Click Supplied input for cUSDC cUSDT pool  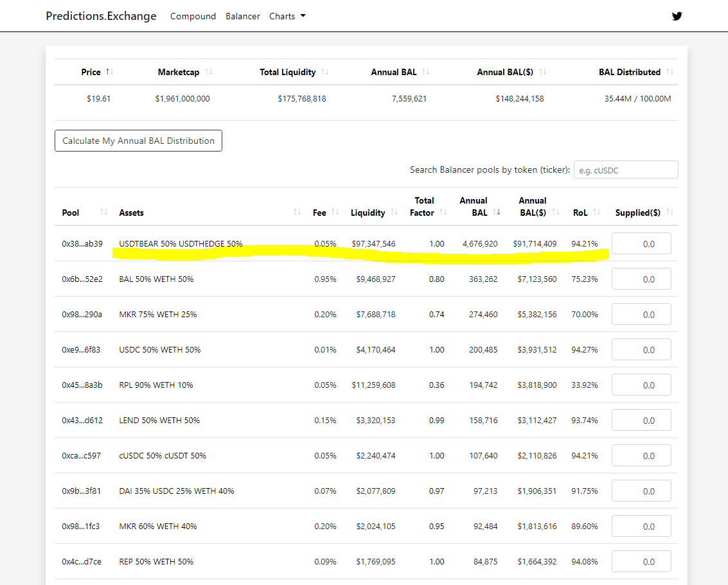641,456
